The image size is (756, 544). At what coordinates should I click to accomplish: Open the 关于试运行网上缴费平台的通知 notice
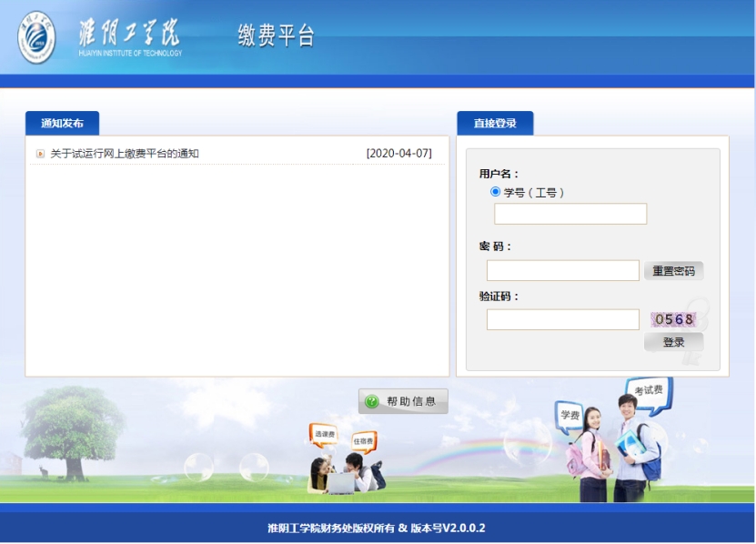tap(125, 154)
